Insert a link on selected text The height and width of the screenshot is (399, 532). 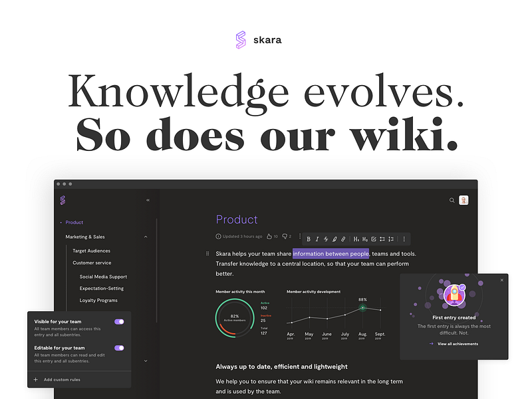point(343,239)
